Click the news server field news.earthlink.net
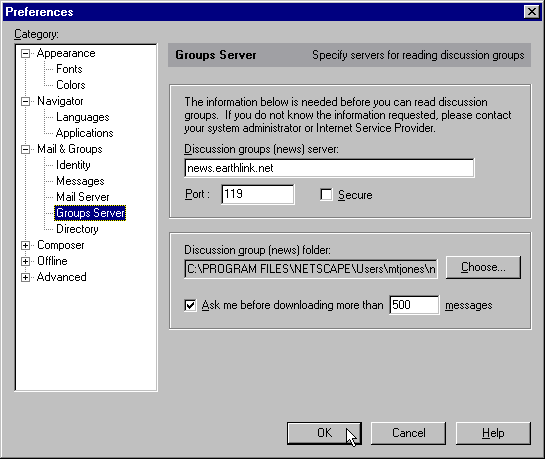Image resolution: width=545 pixels, height=459 pixels. [329, 168]
